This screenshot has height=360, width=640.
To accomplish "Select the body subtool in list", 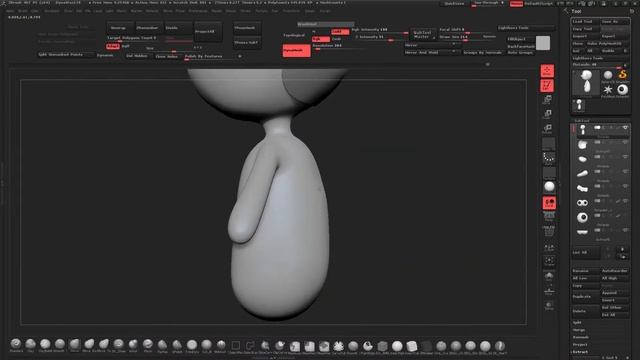I will pos(582,130).
